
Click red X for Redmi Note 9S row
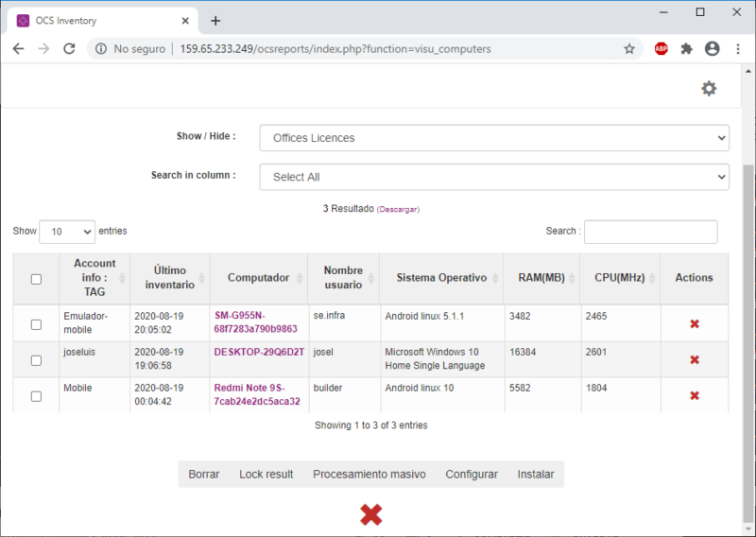[695, 396]
